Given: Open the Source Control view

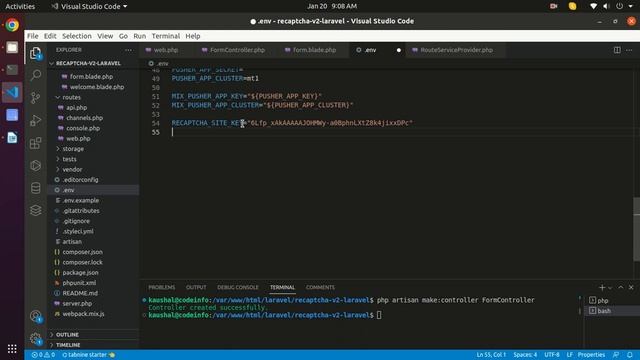Looking at the screenshot, I should click(36, 98).
